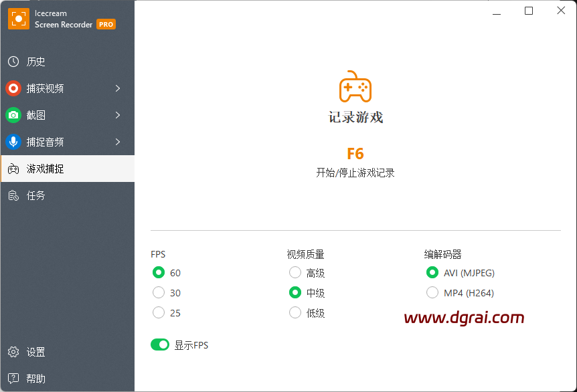577x392 pixels.
Task: Choose the MP4 (H264) codec
Action: [x=432, y=293]
